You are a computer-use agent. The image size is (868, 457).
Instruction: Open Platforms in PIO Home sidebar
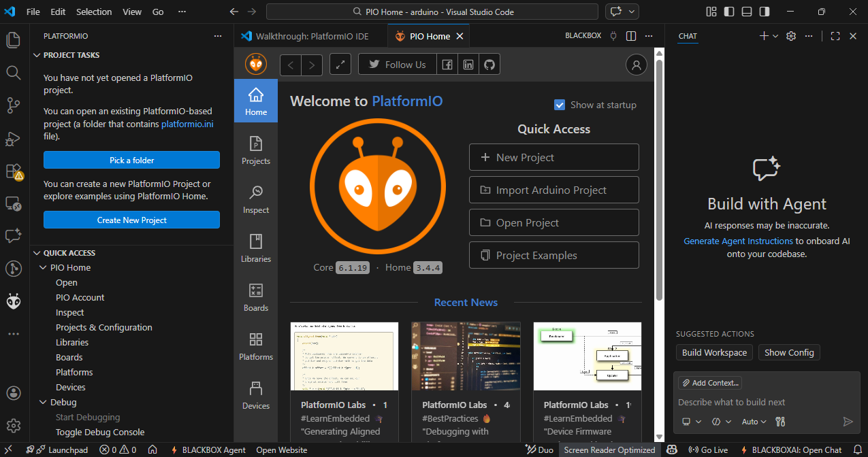pyautogui.click(x=256, y=346)
